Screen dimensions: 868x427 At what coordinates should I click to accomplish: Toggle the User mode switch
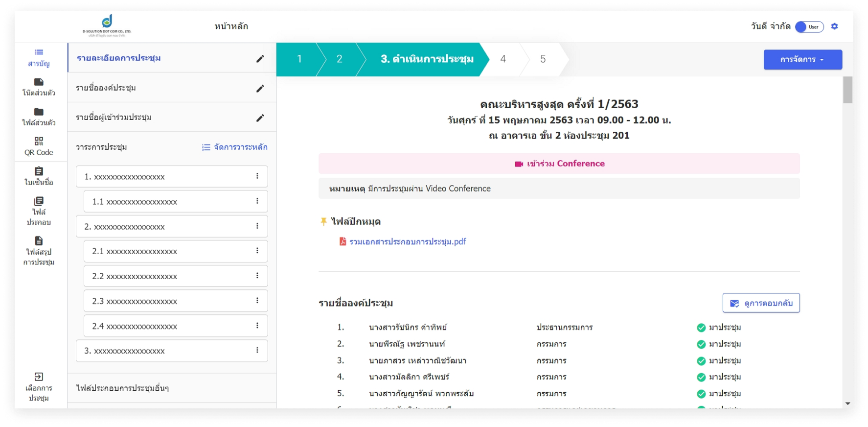coord(809,27)
